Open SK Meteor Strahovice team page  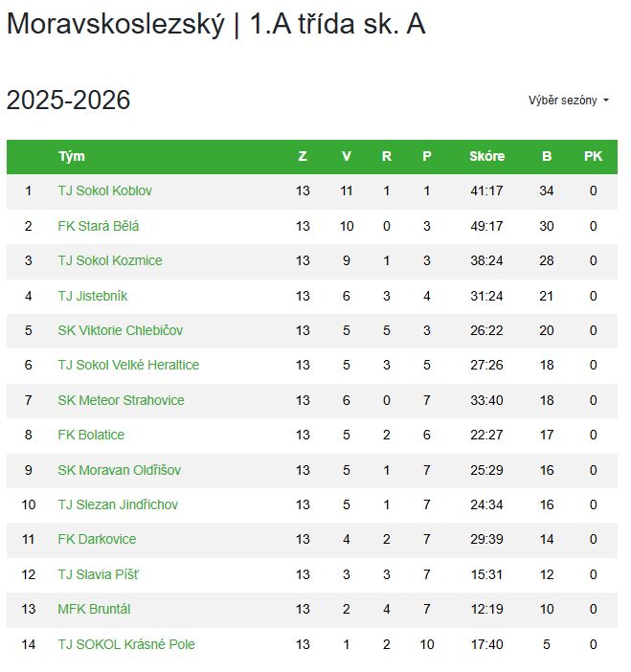click(121, 400)
